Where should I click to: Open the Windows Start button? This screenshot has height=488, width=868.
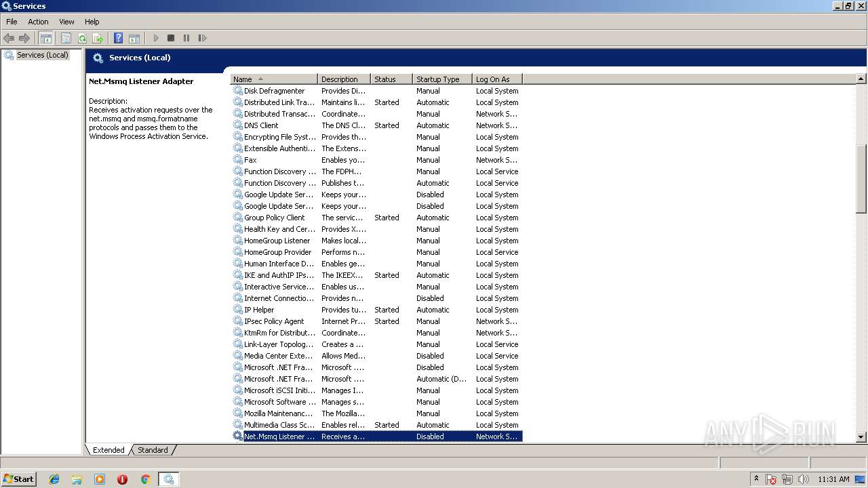(18, 479)
